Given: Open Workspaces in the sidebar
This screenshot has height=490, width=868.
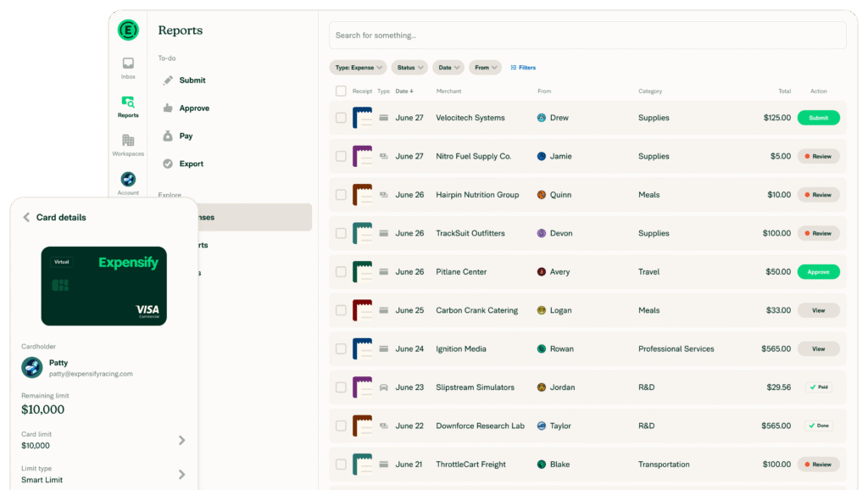Looking at the screenshot, I should 128,145.
